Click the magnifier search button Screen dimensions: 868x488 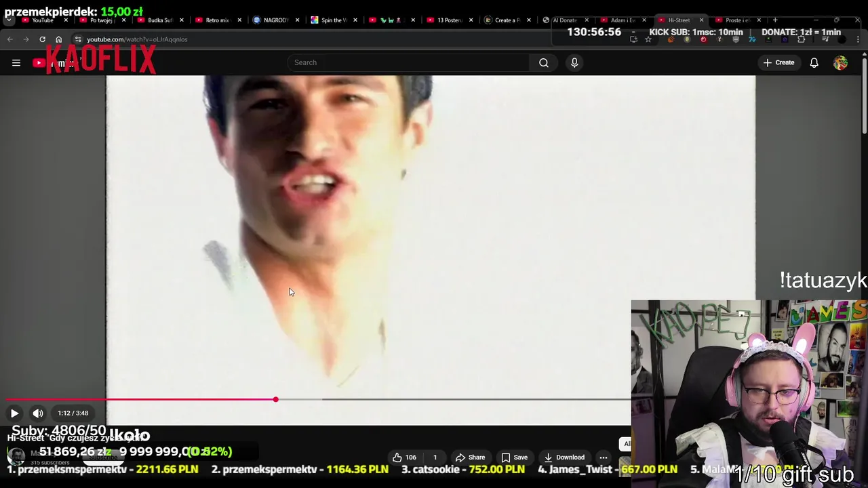pos(543,62)
